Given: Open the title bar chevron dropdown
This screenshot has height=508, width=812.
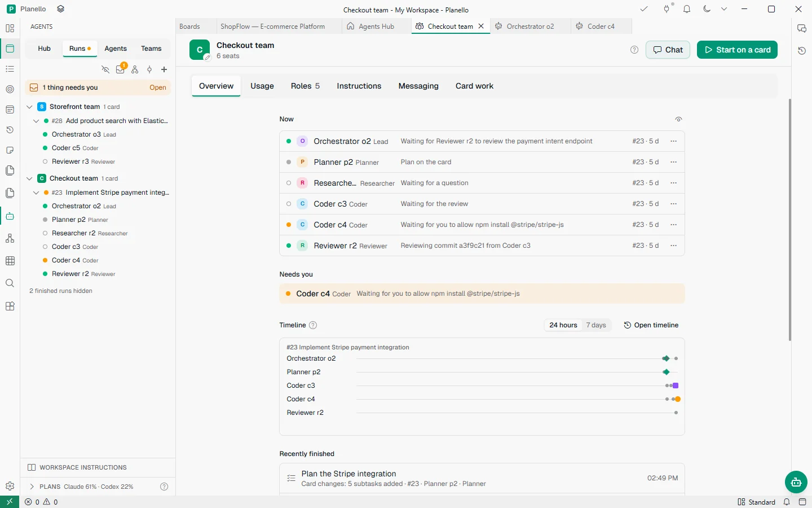Looking at the screenshot, I should [724, 9].
